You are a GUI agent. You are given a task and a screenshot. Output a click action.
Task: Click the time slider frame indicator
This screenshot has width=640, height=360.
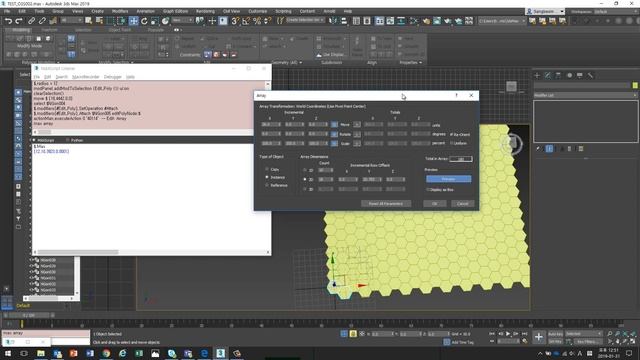29,316
